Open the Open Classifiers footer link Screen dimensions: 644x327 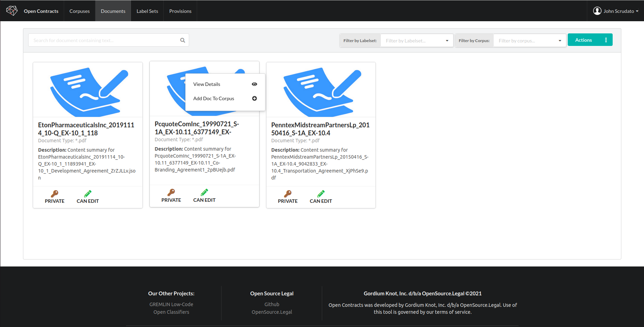(171, 312)
